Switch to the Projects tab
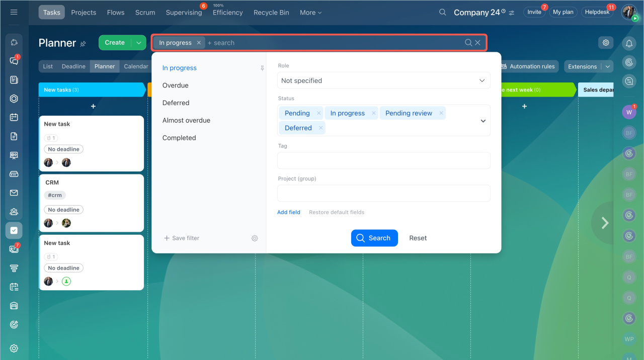Screen dimensions: 644x360 pyautogui.click(x=84, y=13)
